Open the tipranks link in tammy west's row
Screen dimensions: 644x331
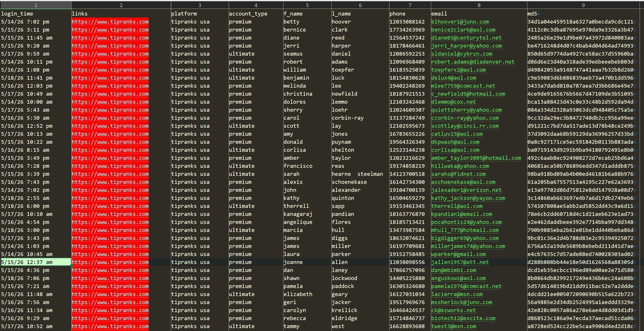tap(110, 326)
